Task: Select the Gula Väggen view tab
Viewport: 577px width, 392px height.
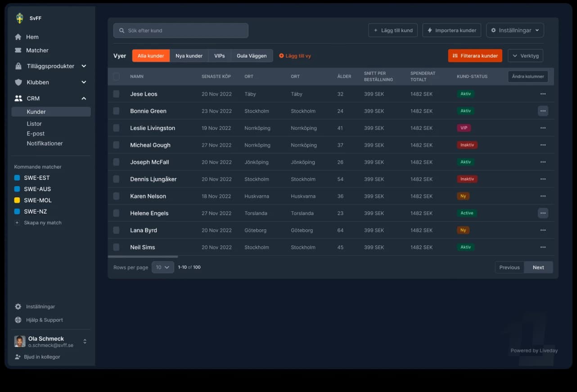Action: click(x=252, y=56)
